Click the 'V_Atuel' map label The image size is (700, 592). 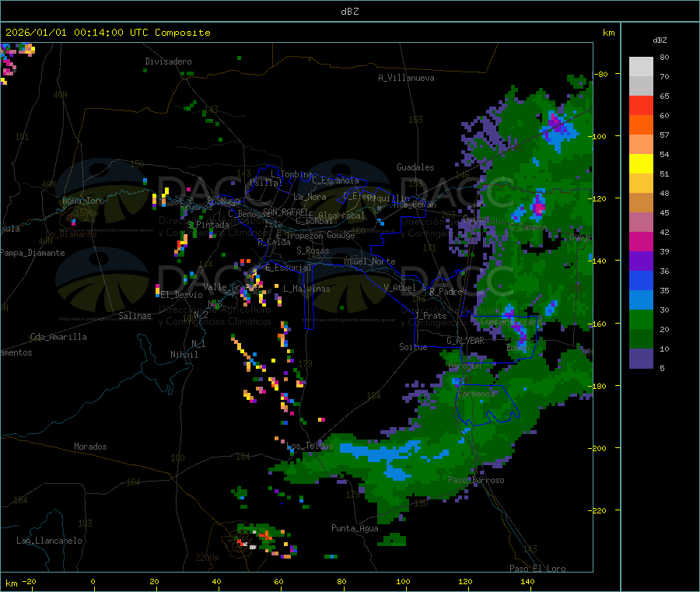pyautogui.click(x=400, y=288)
